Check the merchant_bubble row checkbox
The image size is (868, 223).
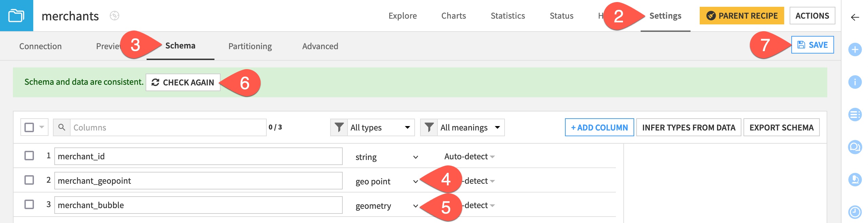(x=29, y=204)
